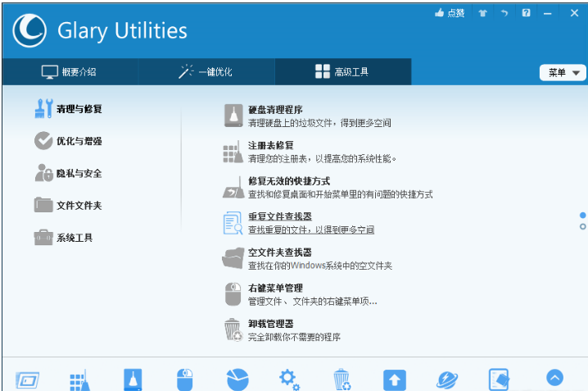
Task: Click the planet with lightning bolt icon
Action: [x=447, y=380]
